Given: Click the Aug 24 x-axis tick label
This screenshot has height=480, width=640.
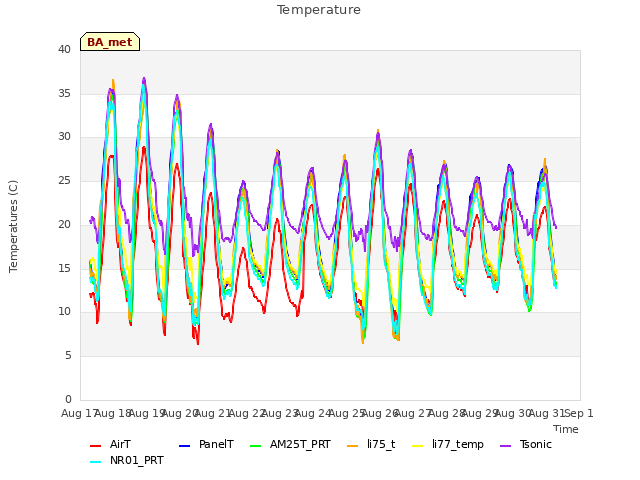Looking at the screenshot, I should [313, 413].
